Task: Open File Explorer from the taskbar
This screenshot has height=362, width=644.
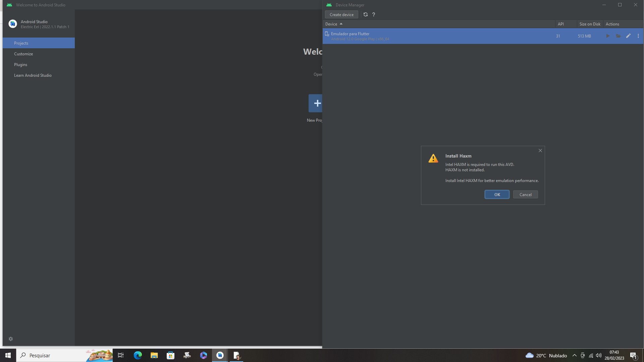Action: click(154, 355)
